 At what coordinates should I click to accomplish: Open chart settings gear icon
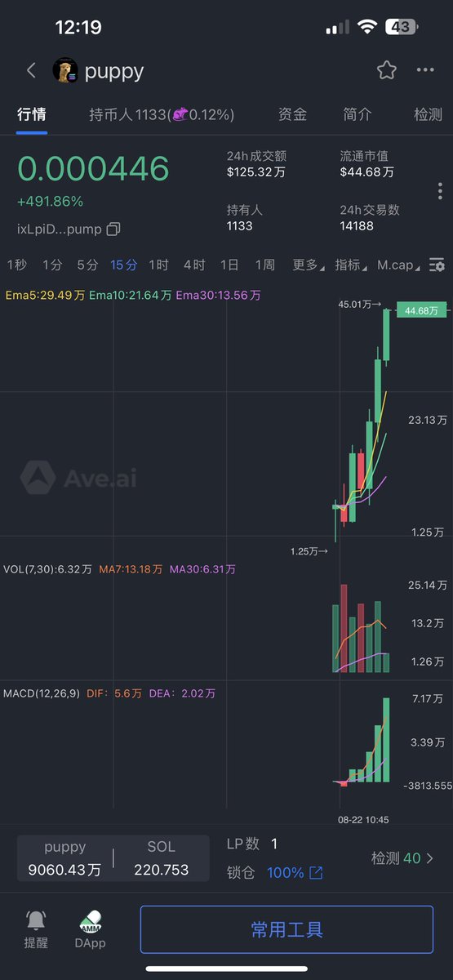(437, 265)
